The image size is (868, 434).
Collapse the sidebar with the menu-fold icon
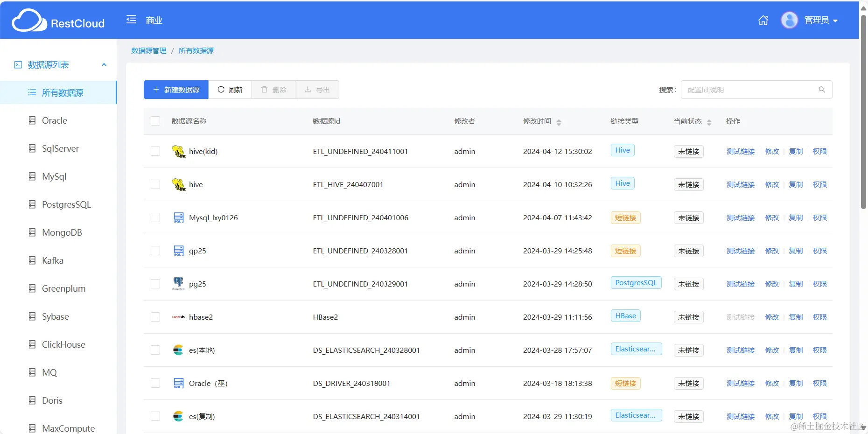point(131,20)
